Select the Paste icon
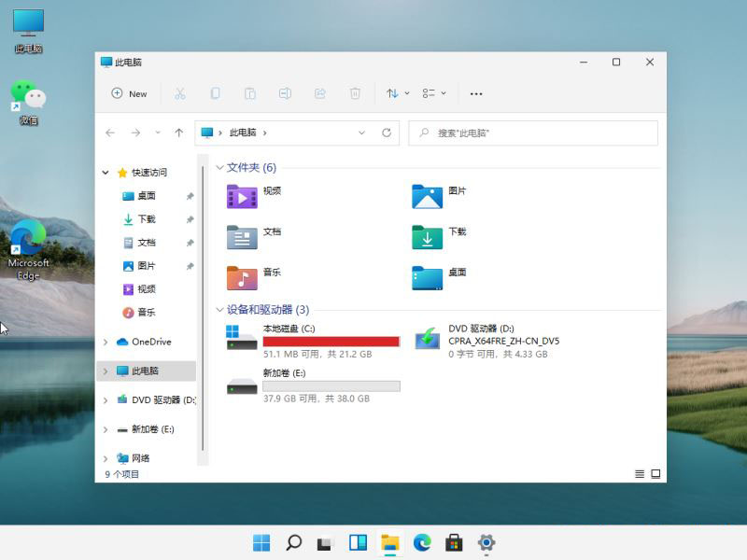This screenshot has height=560, width=747. tap(250, 93)
